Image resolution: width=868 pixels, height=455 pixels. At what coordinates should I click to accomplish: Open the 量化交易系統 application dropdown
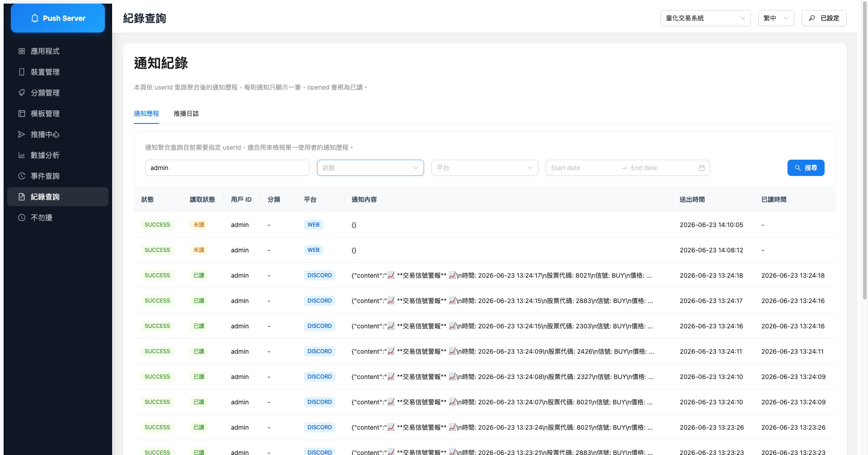click(x=706, y=18)
